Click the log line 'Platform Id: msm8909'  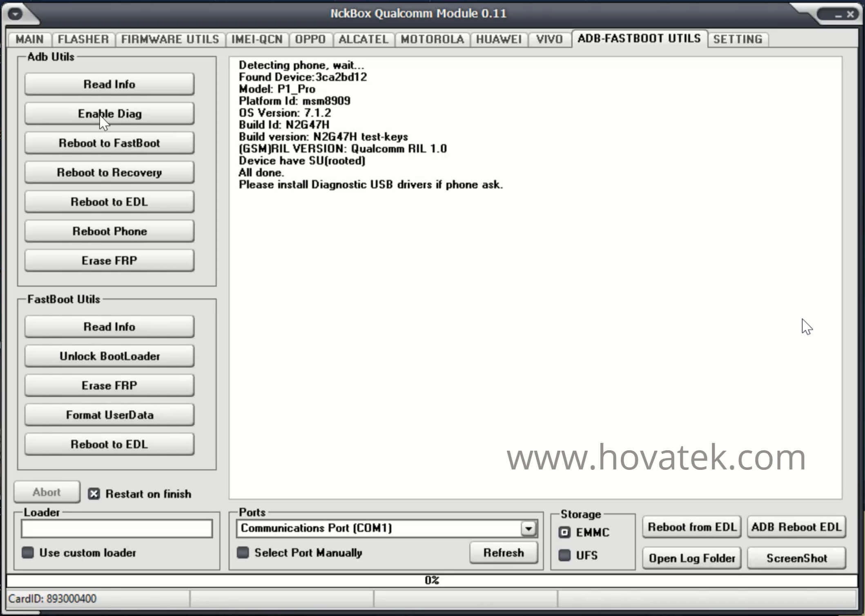294,101
